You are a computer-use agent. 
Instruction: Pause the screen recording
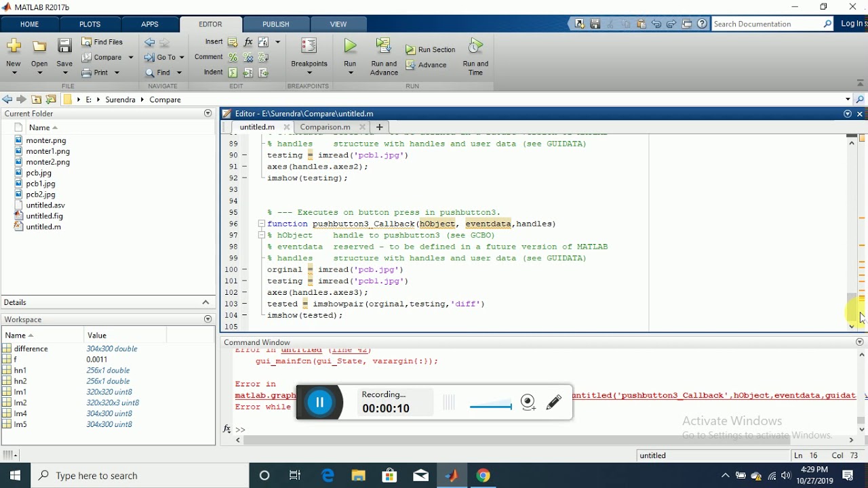[319, 403]
